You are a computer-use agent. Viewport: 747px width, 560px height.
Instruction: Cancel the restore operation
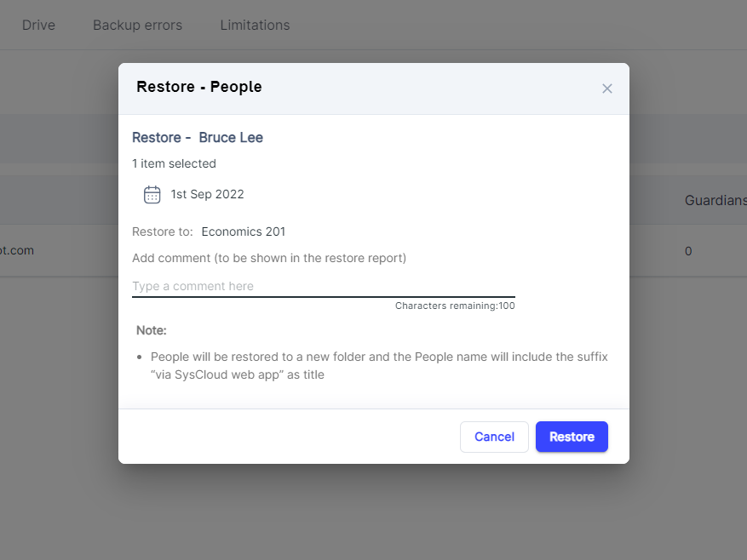pos(494,437)
